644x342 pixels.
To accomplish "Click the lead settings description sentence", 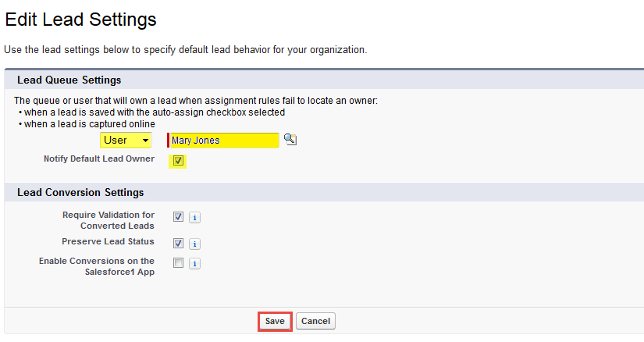I will coord(186,49).
